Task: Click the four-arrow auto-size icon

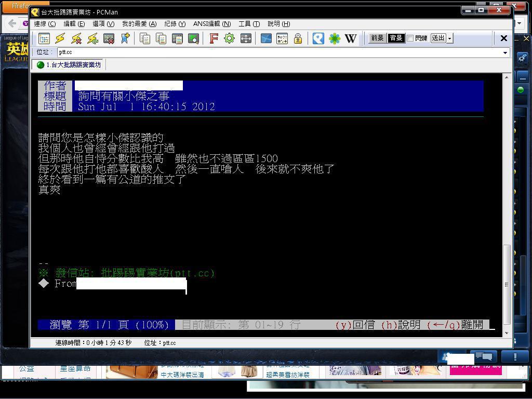Action: (x=246, y=38)
